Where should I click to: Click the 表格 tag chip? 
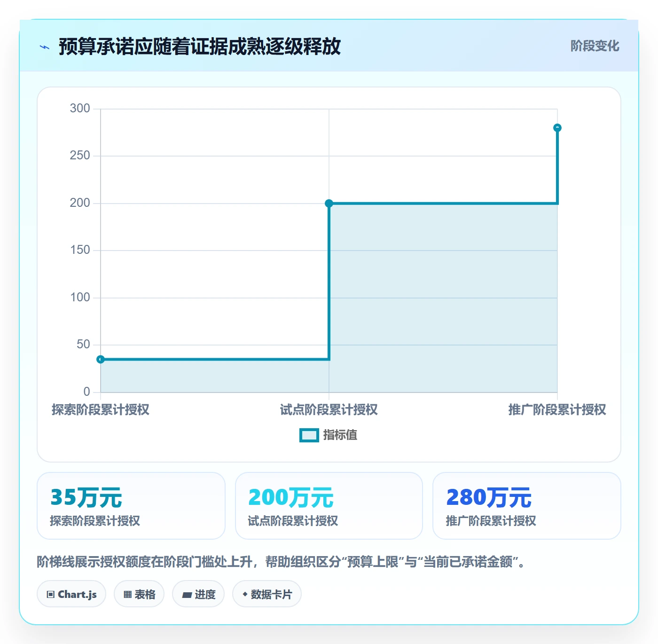point(139,594)
